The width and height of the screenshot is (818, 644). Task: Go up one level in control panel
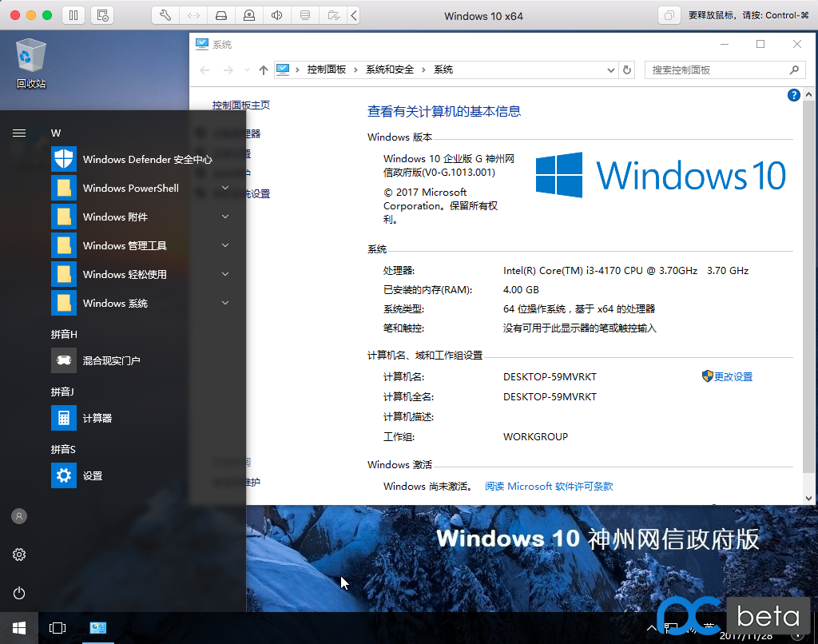pyautogui.click(x=264, y=70)
